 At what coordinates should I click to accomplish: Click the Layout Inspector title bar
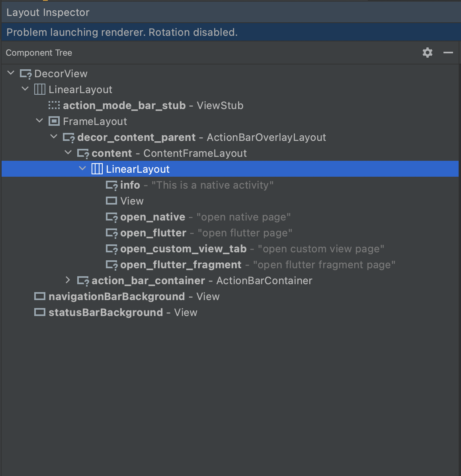pyautogui.click(x=48, y=12)
